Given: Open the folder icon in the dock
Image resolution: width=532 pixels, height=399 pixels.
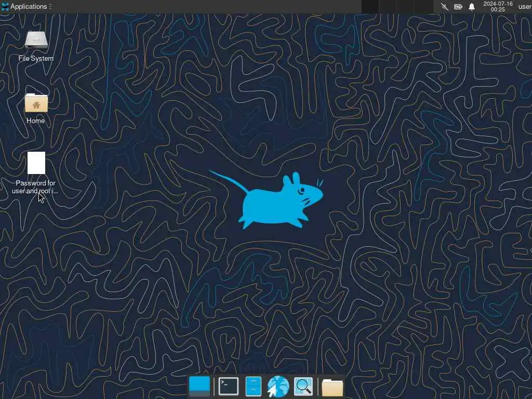Looking at the screenshot, I should tap(332, 387).
